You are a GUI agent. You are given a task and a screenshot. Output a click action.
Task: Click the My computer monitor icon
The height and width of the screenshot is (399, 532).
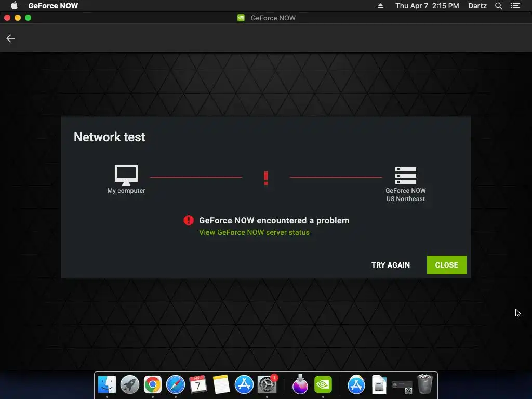pos(126,175)
